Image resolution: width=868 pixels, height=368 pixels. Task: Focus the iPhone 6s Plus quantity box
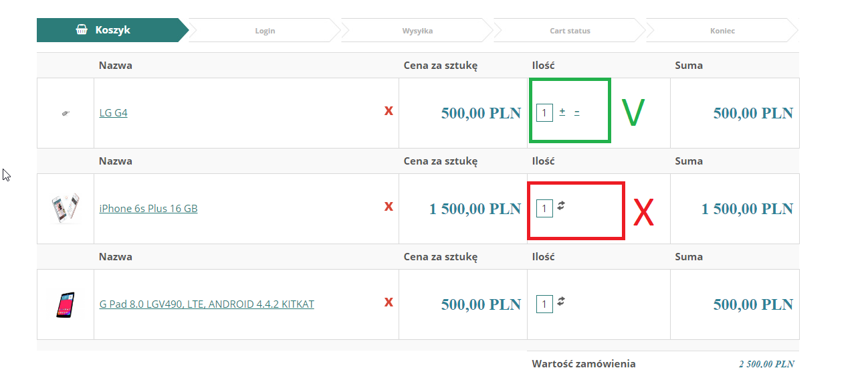544,209
